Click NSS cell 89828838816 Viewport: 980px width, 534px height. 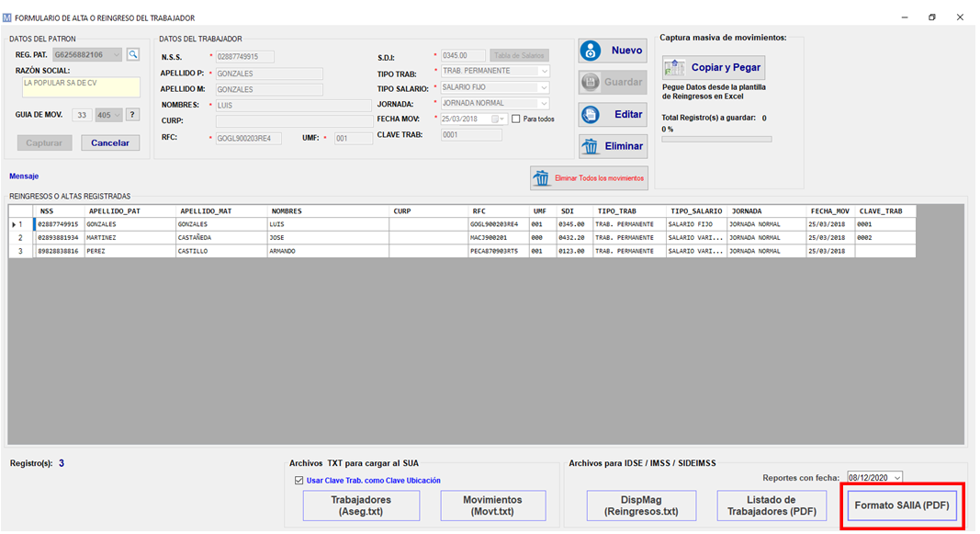coord(60,251)
